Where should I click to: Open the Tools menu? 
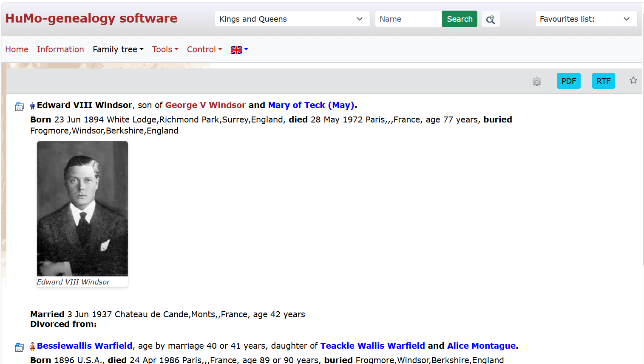point(165,49)
